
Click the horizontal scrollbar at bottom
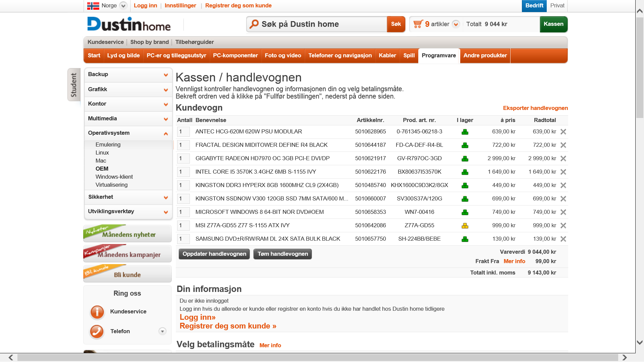318,357
